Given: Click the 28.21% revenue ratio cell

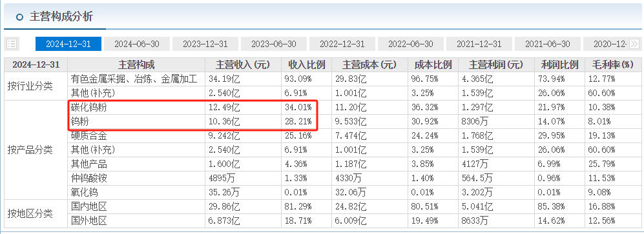Looking at the screenshot, I should click(298, 122).
